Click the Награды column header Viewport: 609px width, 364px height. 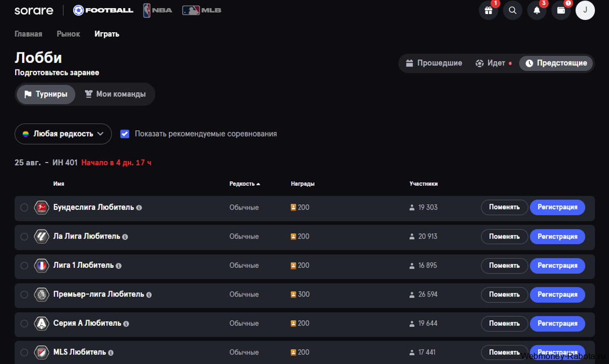pos(302,184)
